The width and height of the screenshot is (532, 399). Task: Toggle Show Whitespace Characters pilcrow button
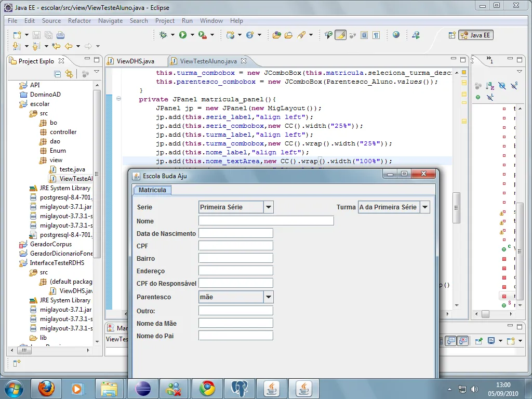coord(376,35)
